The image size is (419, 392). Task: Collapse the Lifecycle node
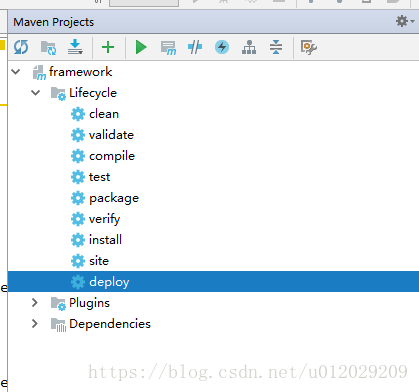[x=35, y=93]
